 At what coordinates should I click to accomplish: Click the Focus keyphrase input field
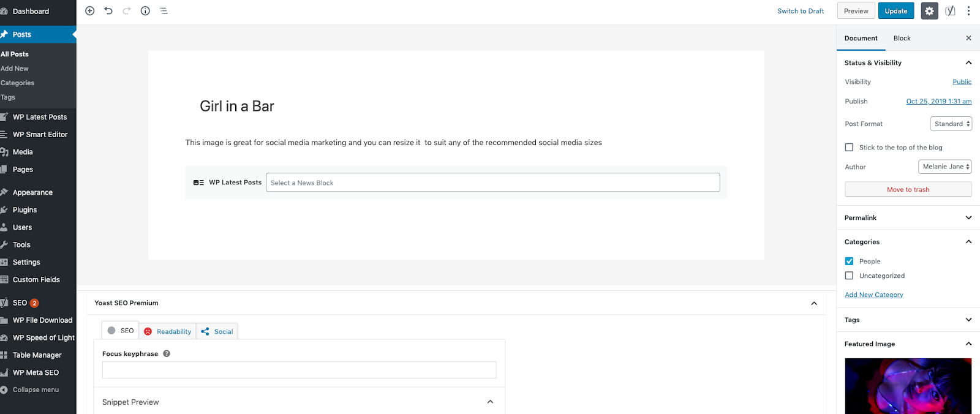coord(299,370)
